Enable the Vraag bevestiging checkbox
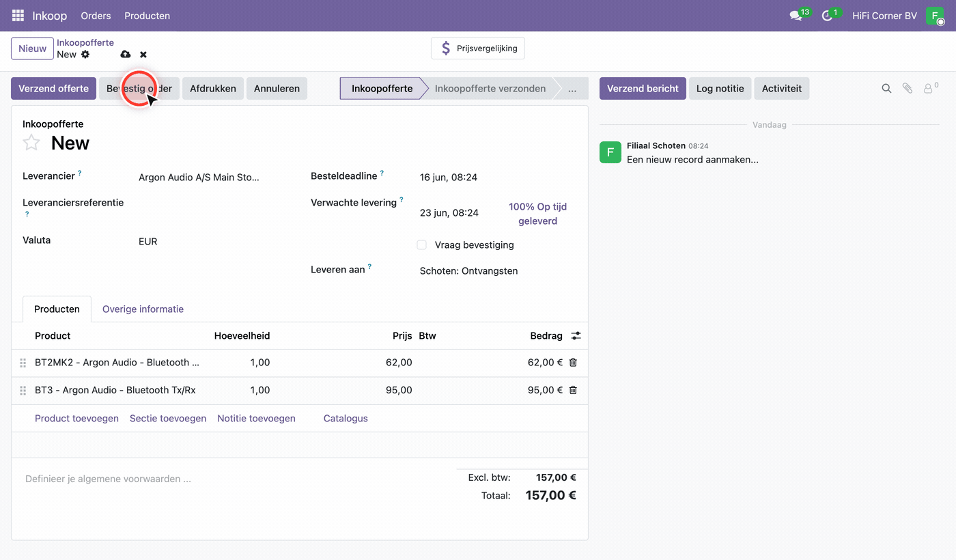Image resolution: width=956 pixels, height=560 pixels. (422, 244)
